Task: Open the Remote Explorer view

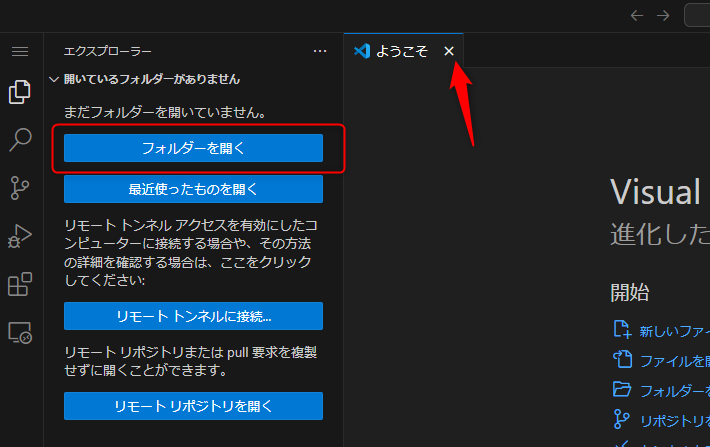Action: 20,333
